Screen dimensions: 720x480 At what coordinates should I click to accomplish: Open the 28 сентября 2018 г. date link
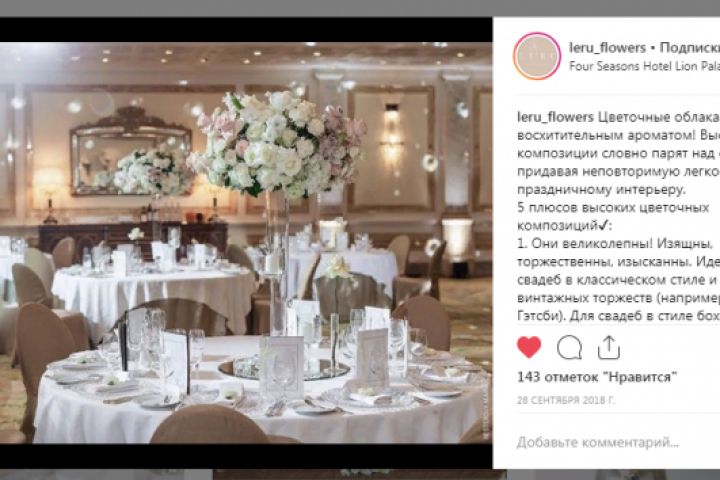click(x=566, y=400)
